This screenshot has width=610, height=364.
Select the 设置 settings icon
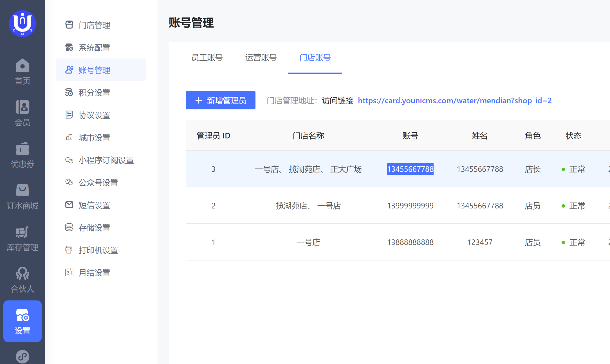point(23,321)
